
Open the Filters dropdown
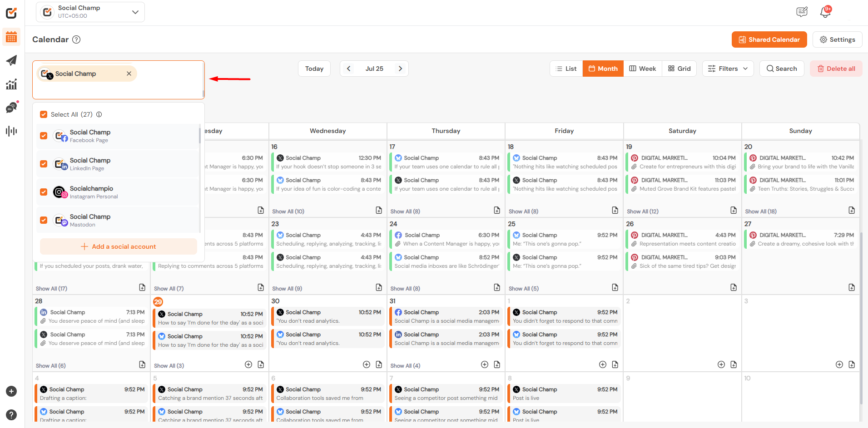click(x=728, y=69)
